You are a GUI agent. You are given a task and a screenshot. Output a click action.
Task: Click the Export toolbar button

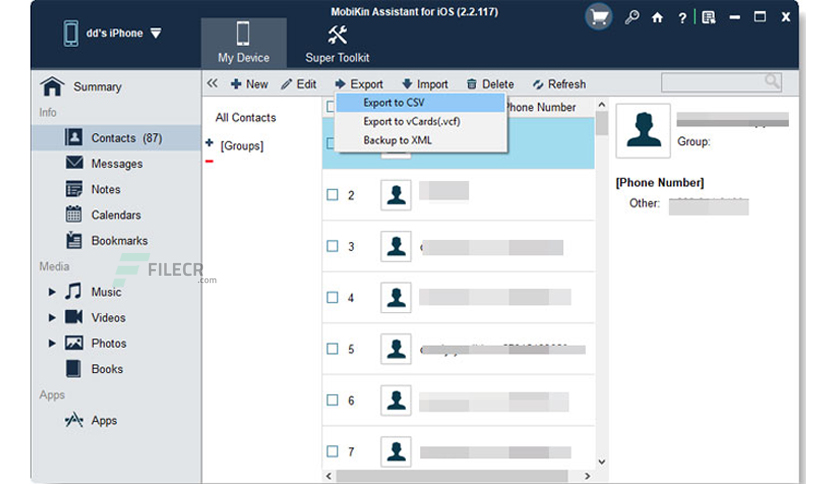pyautogui.click(x=359, y=84)
